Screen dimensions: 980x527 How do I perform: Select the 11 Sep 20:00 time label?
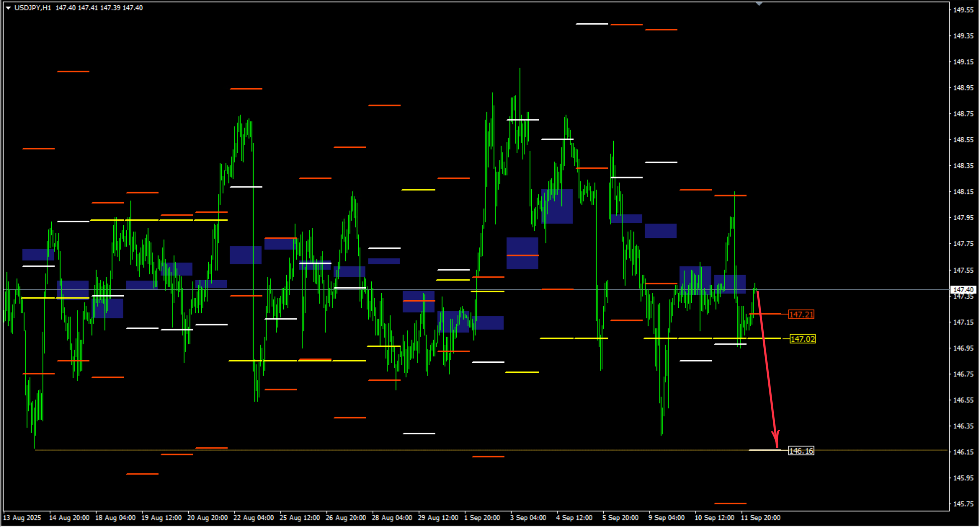click(760, 518)
